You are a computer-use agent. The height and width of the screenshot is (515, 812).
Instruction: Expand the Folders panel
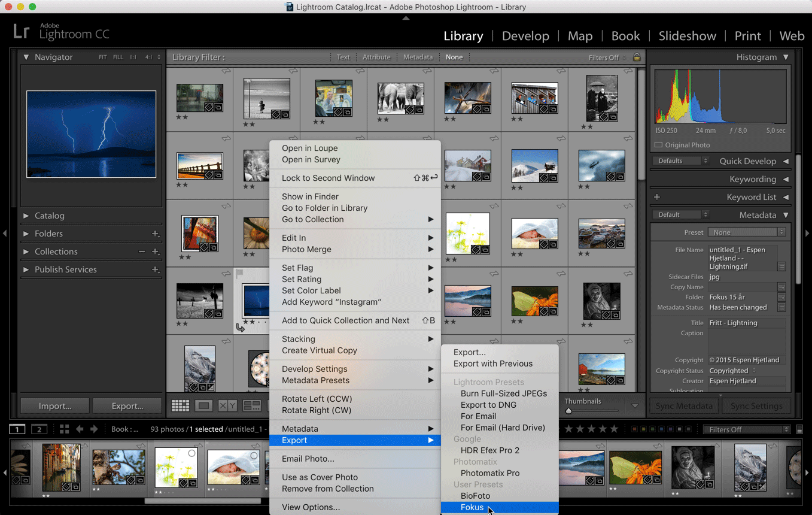(26, 234)
